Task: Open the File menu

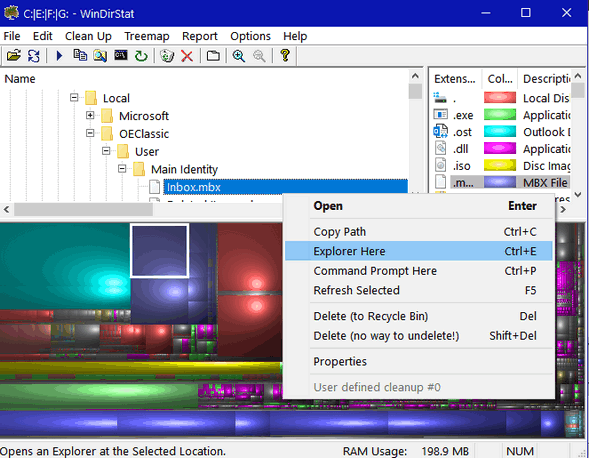Action: pyautogui.click(x=12, y=36)
